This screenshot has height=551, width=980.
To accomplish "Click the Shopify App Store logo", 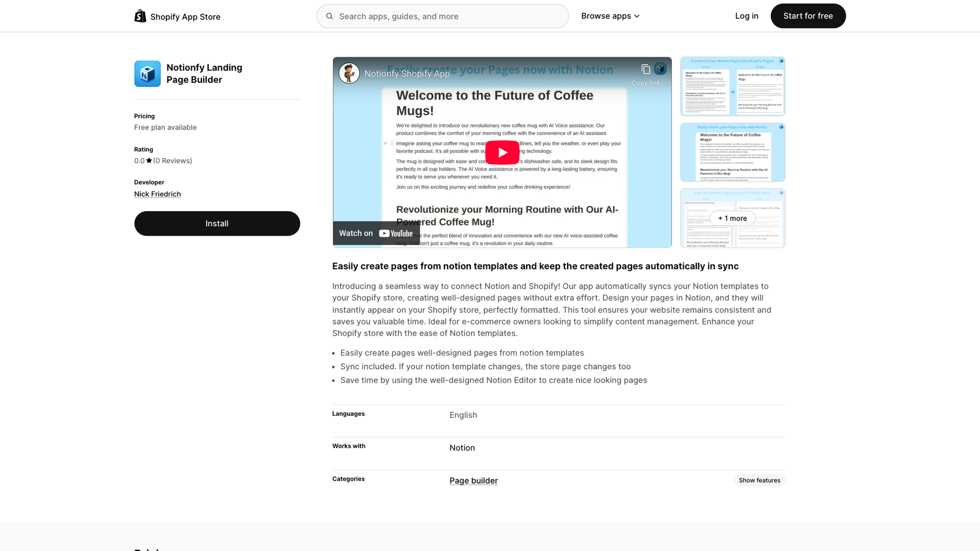I will (177, 16).
